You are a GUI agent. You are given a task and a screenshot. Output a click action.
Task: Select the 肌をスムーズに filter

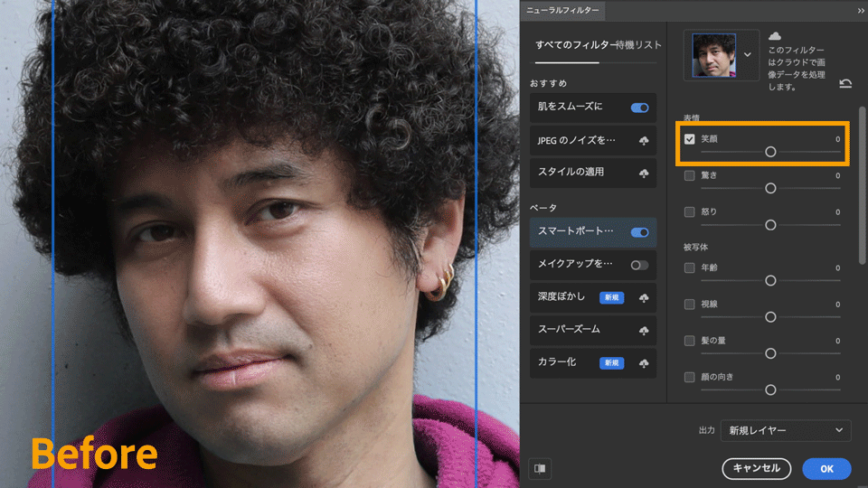click(x=593, y=108)
